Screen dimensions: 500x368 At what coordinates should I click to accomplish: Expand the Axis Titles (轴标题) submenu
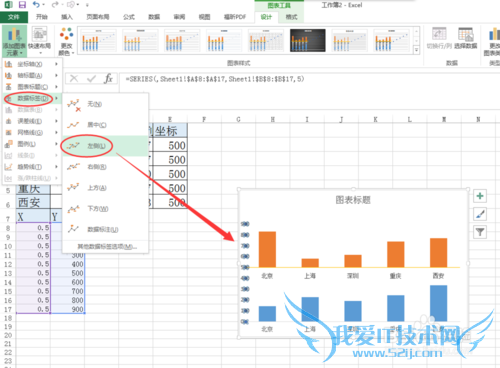tap(32, 76)
